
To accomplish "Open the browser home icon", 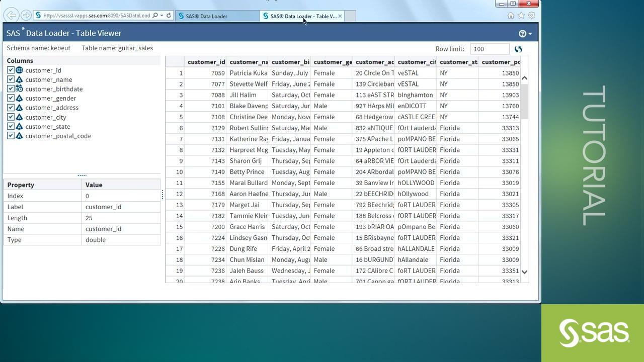I will (x=511, y=16).
